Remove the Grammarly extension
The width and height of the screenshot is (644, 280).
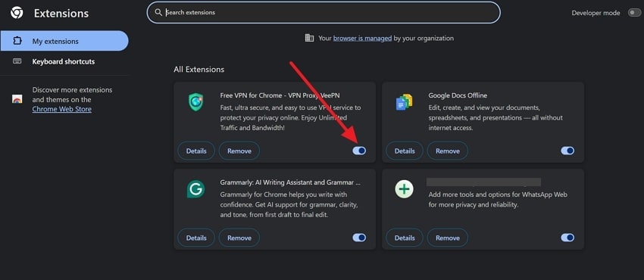tap(239, 238)
